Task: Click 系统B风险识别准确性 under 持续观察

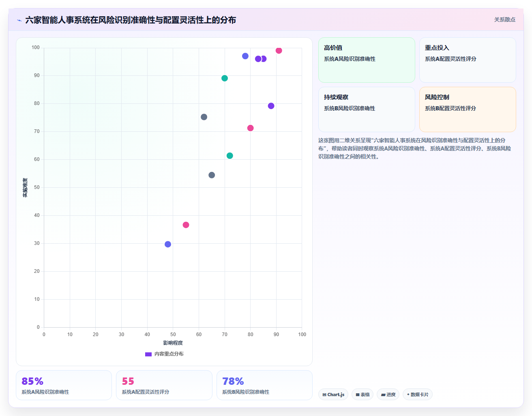Action: (350, 108)
